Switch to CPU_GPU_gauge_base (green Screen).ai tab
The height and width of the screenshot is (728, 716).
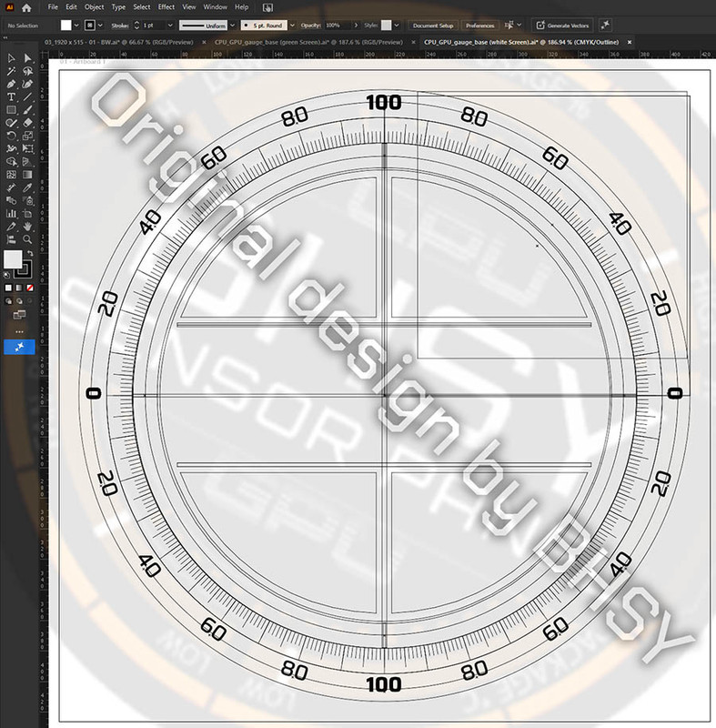(308, 42)
